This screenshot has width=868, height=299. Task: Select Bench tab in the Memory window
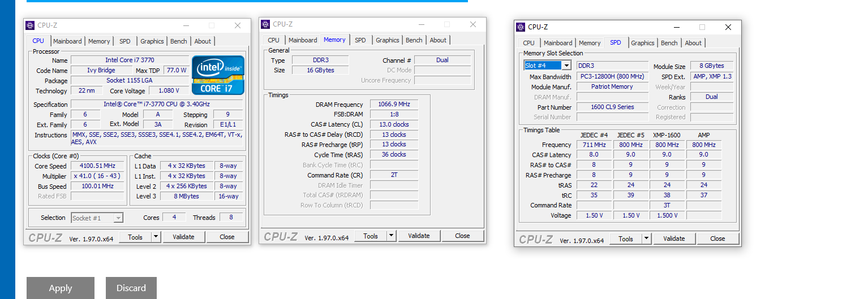point(414,40)
